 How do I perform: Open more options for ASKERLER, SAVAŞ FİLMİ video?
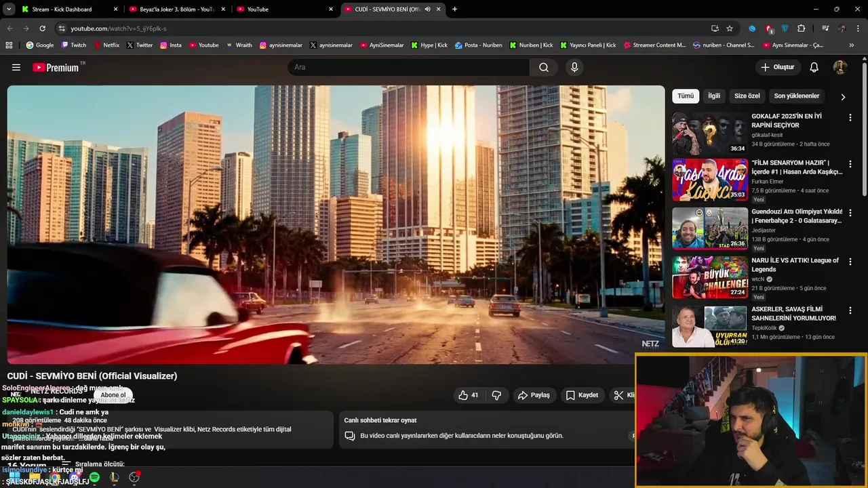[x=850, y=310]
